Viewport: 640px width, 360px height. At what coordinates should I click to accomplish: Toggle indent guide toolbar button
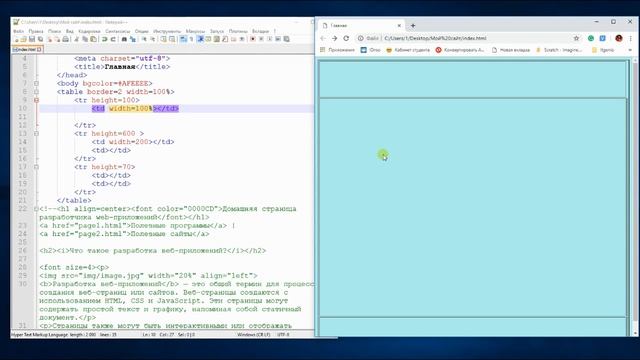[x=200, y=39]
